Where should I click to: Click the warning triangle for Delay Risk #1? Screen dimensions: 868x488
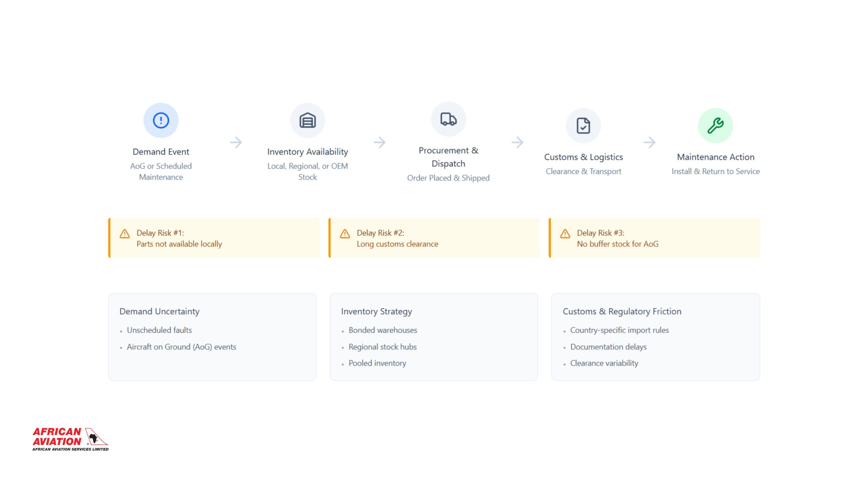click(x=125, y=233)
